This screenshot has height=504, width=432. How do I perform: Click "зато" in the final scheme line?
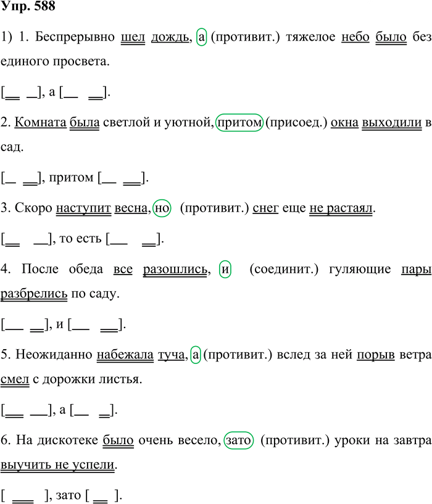[68, 495]
